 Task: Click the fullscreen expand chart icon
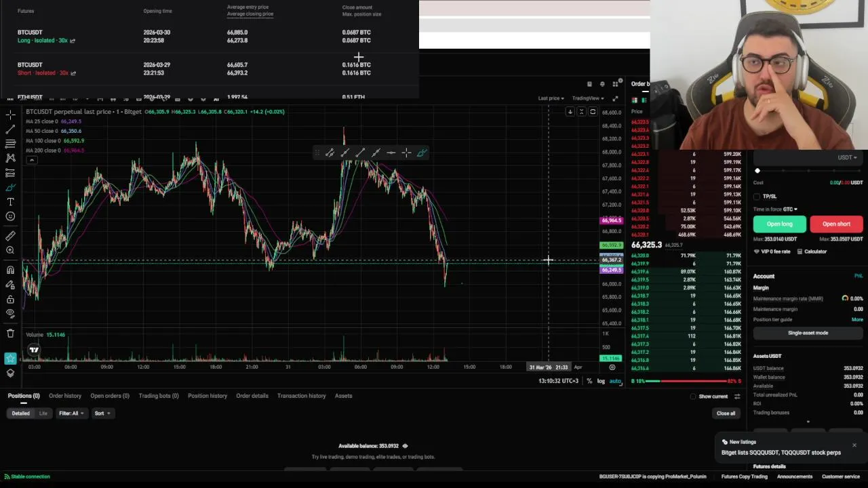615,98
